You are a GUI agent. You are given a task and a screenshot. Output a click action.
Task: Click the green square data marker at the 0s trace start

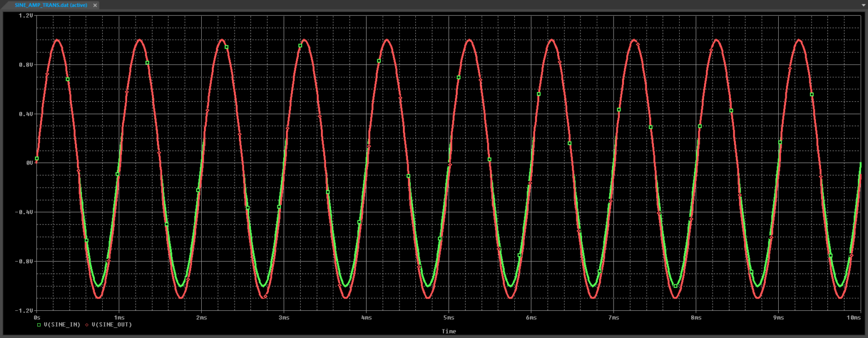[37, 158]
